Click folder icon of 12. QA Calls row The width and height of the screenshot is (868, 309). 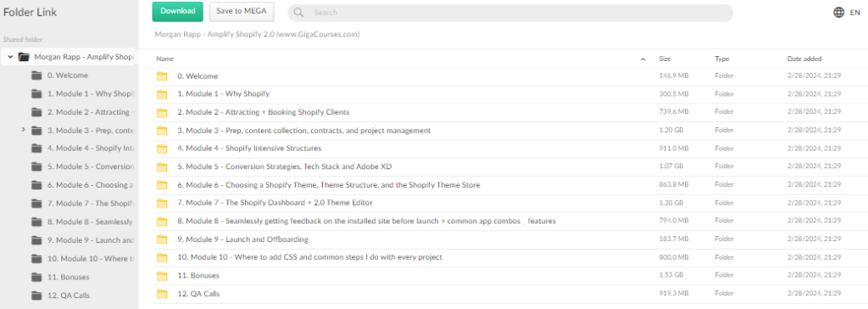162,294
